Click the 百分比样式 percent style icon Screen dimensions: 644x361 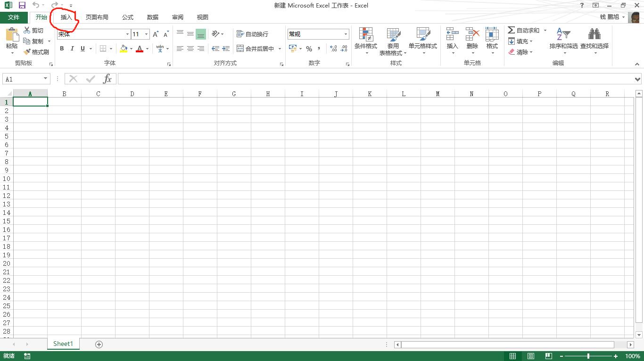coord(309,49)
